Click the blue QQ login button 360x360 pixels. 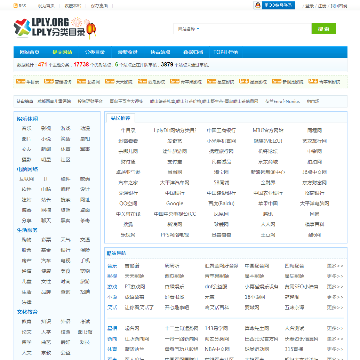(278, 5)
